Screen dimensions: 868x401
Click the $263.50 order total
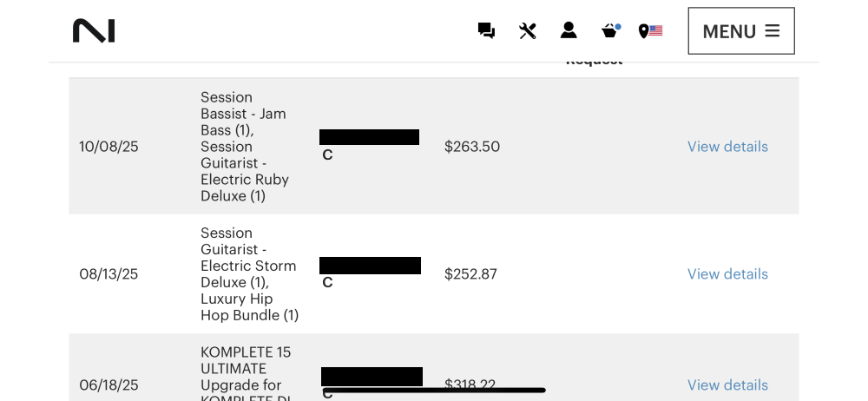tap(472, 147)
